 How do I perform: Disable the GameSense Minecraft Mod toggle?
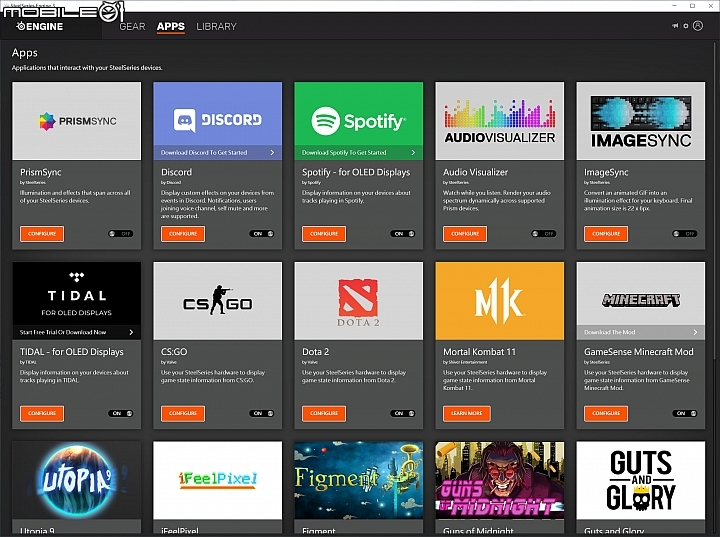[x=685, y=413]
